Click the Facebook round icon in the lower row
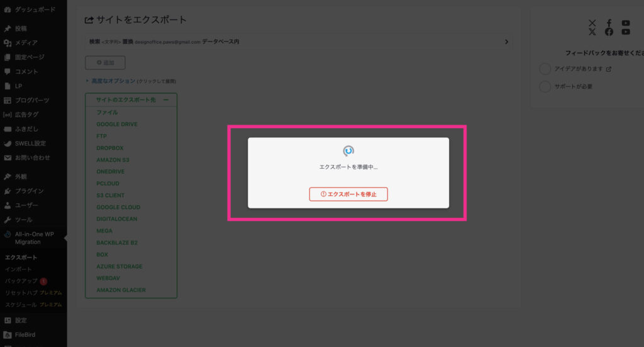The image size is (644, 347). click(x=609, y=31)
